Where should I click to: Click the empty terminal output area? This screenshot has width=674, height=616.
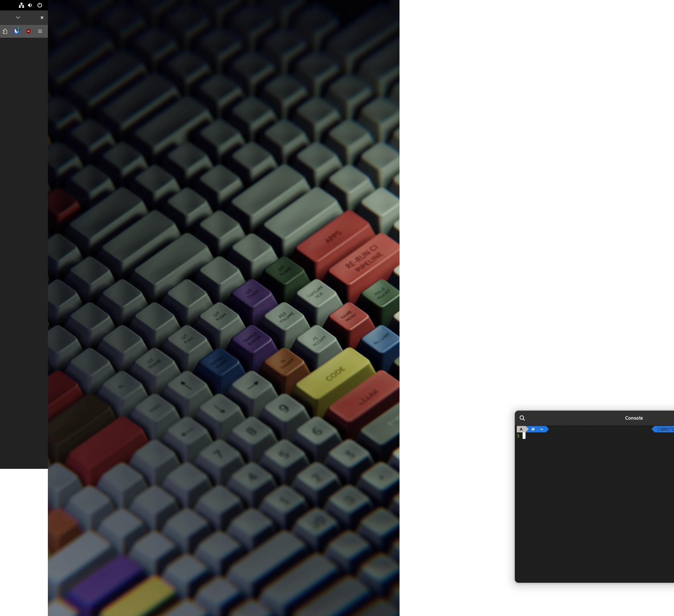pyautogui.click(x=595, y=508)
